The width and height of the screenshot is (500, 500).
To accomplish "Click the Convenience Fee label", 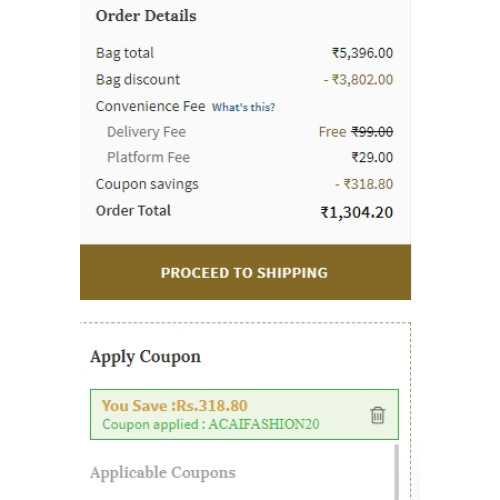I will point(150,106).
